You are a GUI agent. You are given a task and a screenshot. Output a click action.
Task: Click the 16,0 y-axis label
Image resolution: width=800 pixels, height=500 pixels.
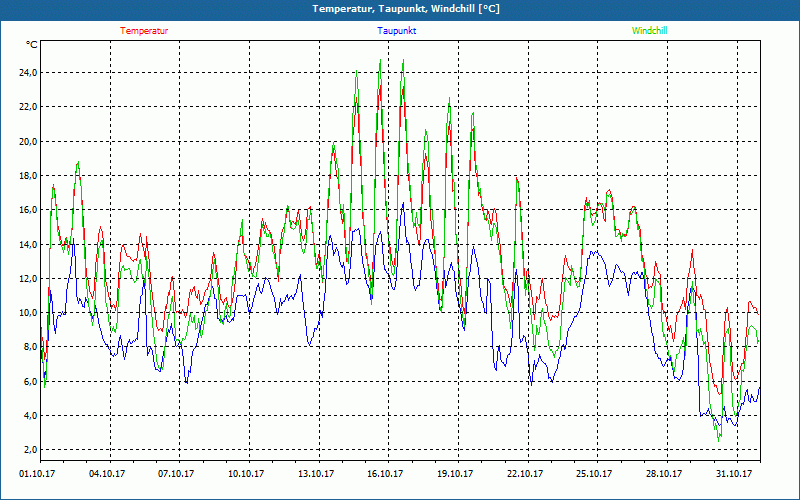[x=28, y=210]
